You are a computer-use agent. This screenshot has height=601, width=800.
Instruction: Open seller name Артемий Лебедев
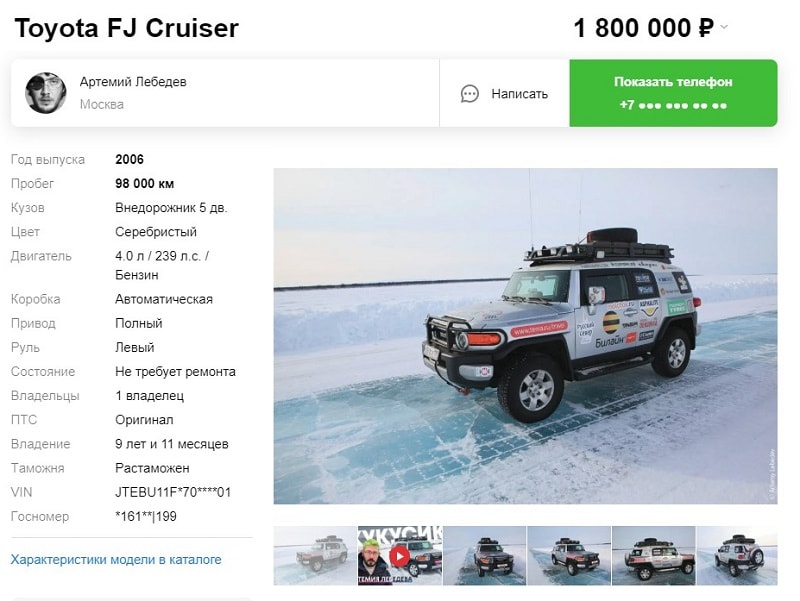click(x=133, y=82)
